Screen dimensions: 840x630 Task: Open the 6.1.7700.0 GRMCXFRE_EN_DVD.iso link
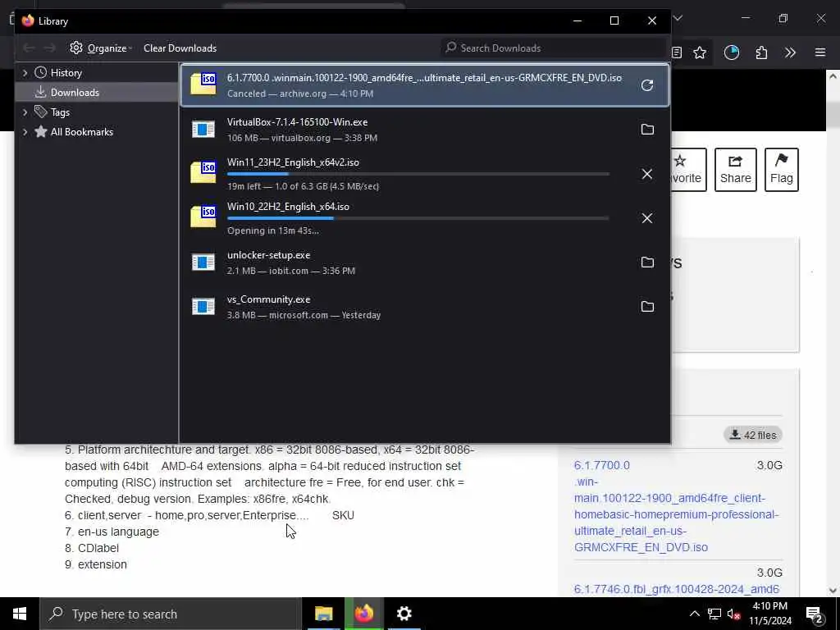coord(676,506)
